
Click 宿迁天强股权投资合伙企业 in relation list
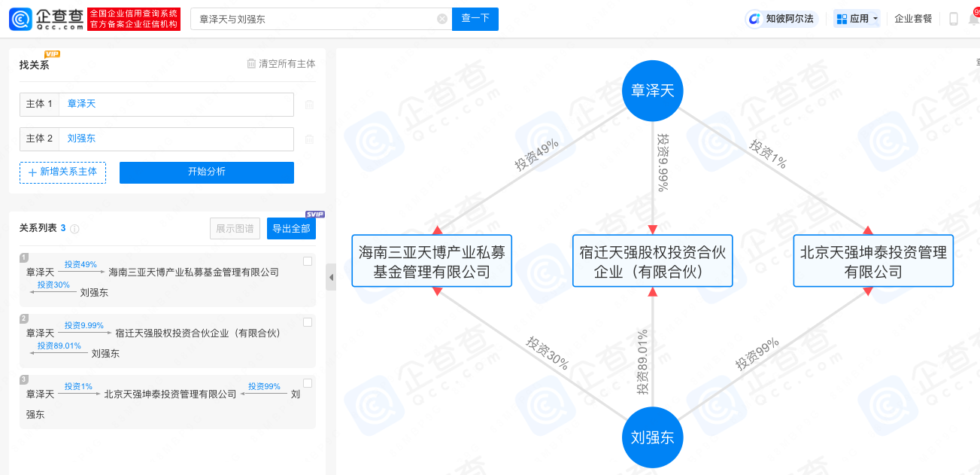tap(198, 333)
